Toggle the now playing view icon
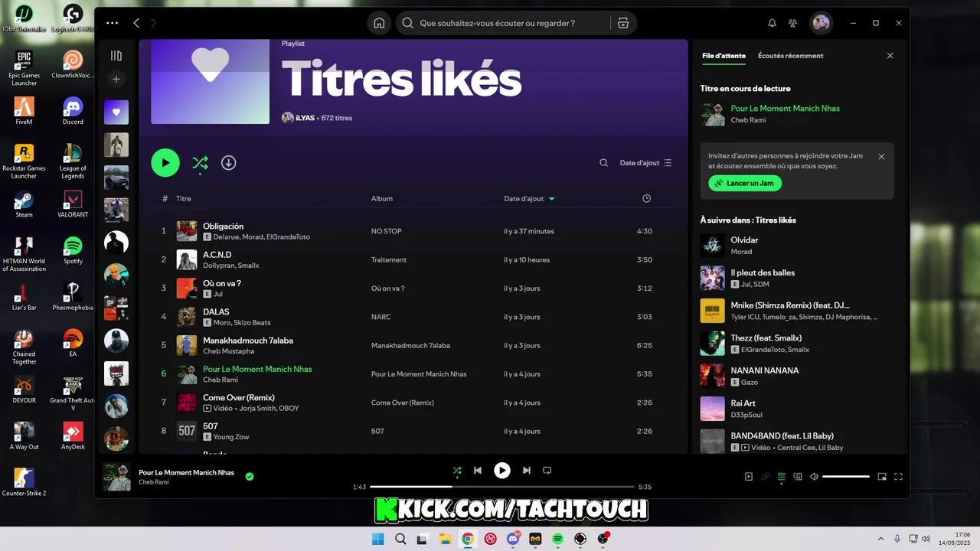 (749, 477)
